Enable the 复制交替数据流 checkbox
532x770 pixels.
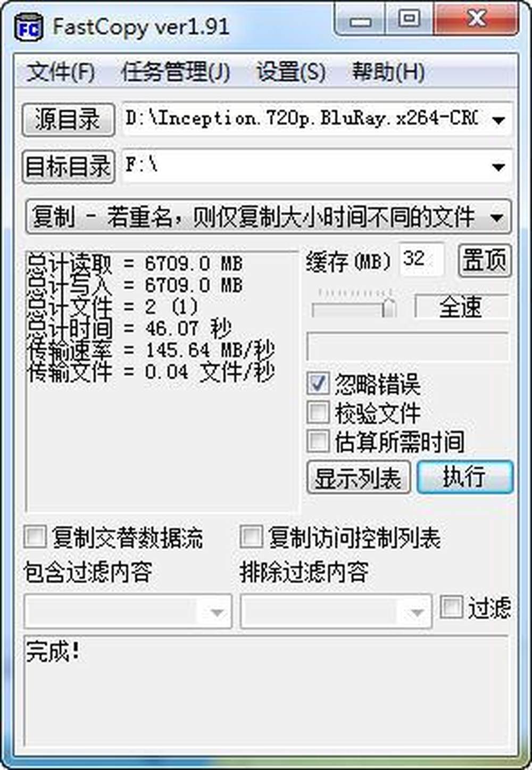tap(35, 537)
